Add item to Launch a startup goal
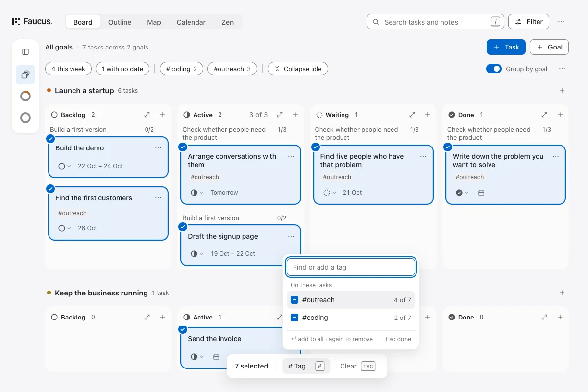The image size is (588, 392). 562,90
